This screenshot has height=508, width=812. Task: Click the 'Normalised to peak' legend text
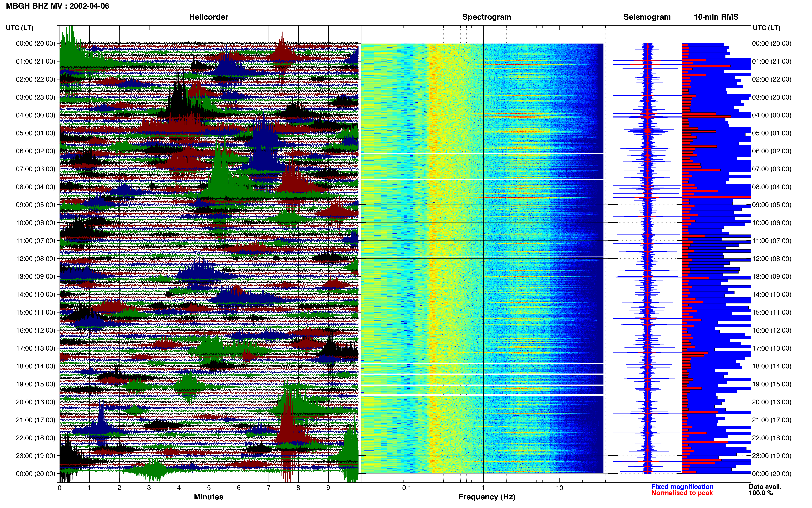tap(682, 493)
